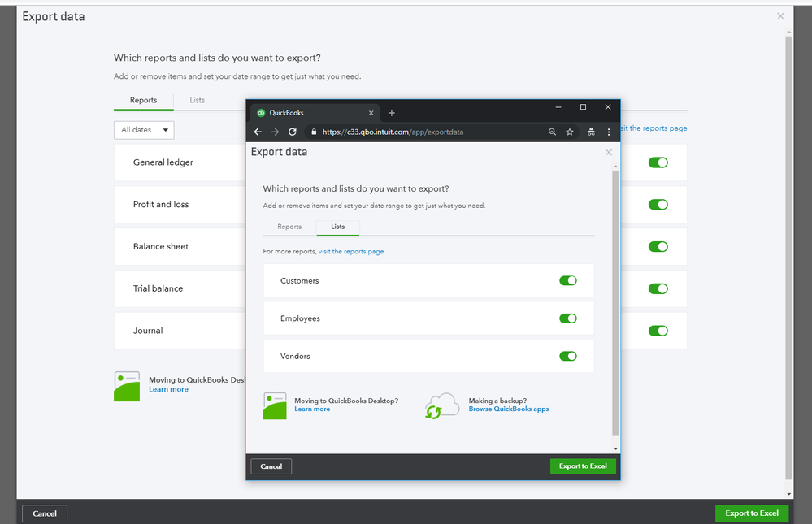
Task: Close the background Export data dialog
Action: [x=780, y=16]
